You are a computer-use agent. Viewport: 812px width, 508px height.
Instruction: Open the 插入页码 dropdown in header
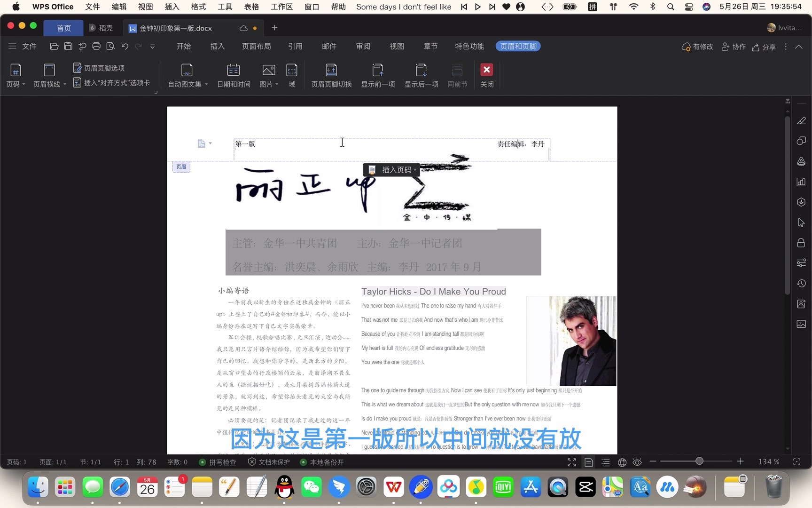[x=391, y=170]
